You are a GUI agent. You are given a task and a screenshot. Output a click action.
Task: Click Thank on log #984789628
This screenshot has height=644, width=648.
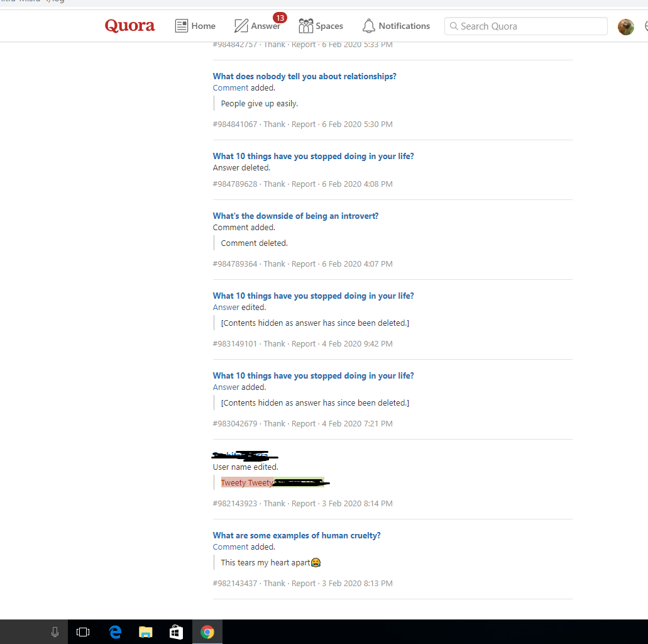275,184
